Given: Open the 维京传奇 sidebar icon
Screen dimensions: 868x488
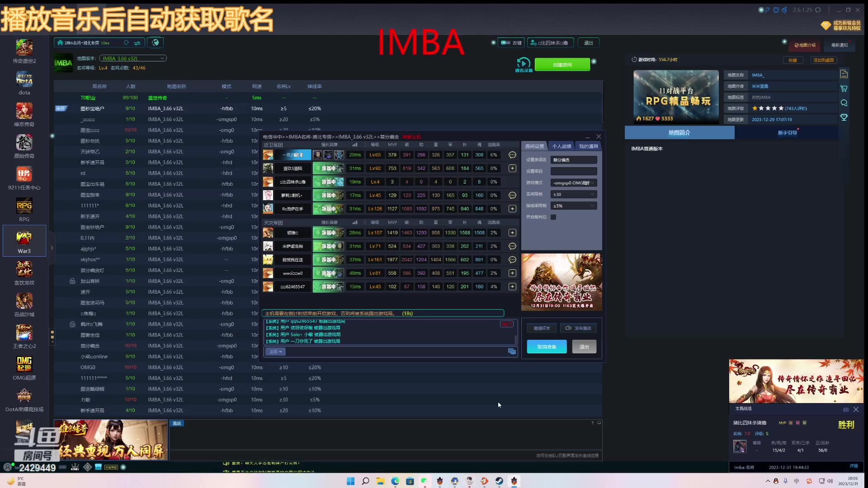Looking at the screenshot, I should tap(24, 115).
